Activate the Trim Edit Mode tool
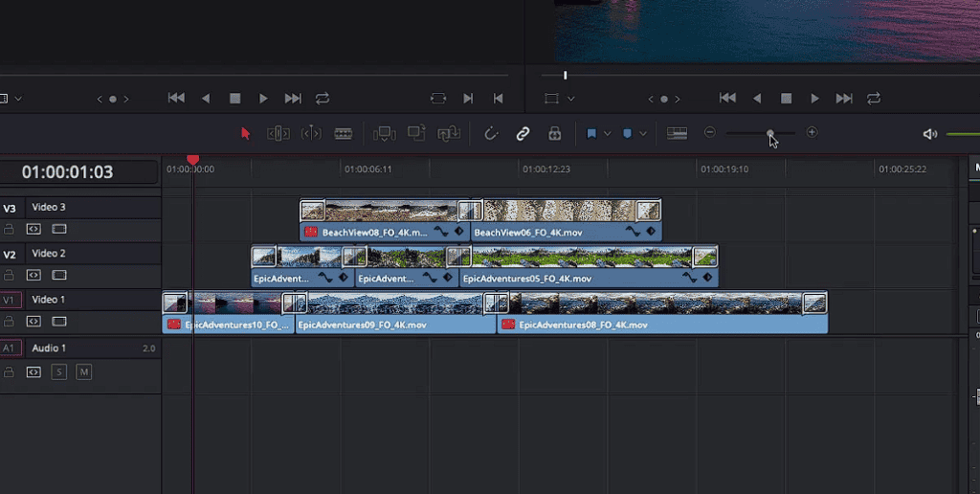 [278, 133]
